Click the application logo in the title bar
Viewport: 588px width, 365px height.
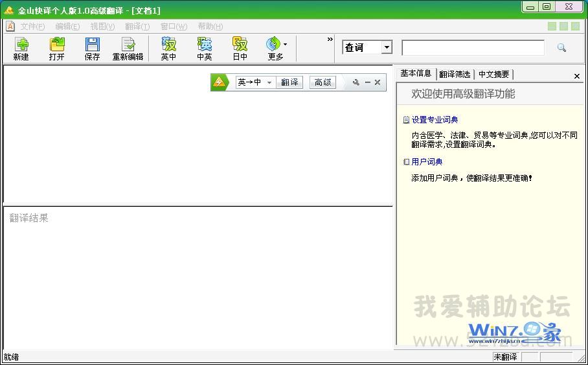8,10
